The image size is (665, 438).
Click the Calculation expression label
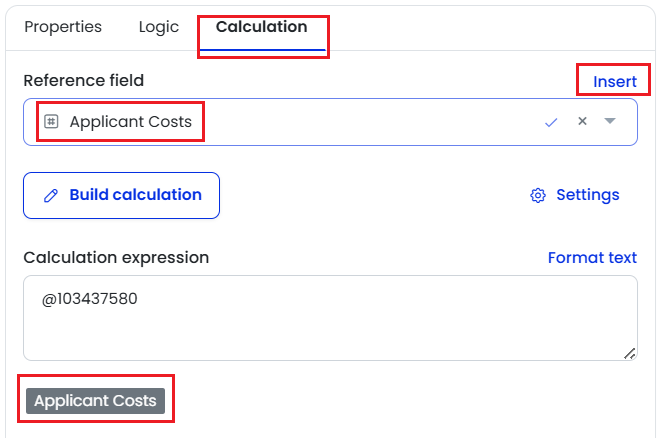tap(116, 257)
